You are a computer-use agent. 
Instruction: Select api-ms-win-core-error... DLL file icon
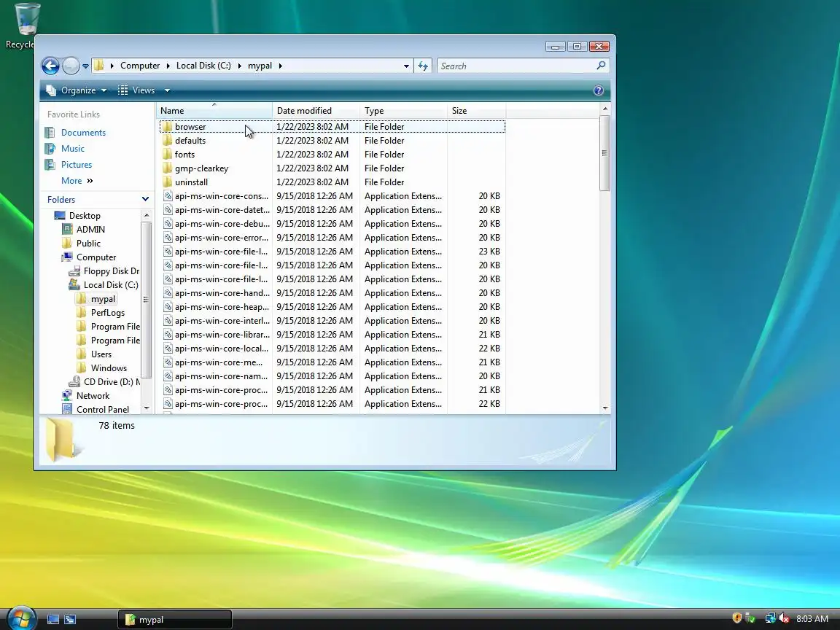168,238
